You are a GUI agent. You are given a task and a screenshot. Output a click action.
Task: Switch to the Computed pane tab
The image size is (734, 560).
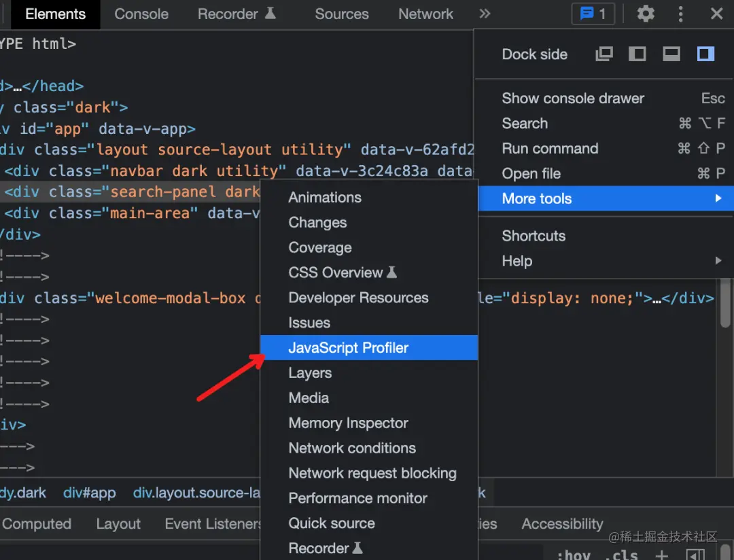coord(37,523)
